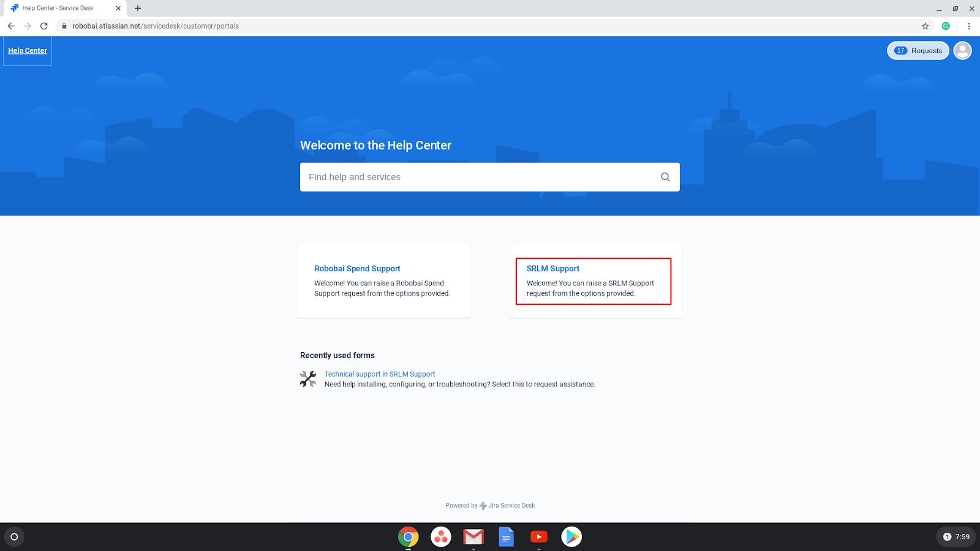Open Google Docs from the shelf
Screen dimensions: 980x551
pyautogui.click(x=506, y=537)
